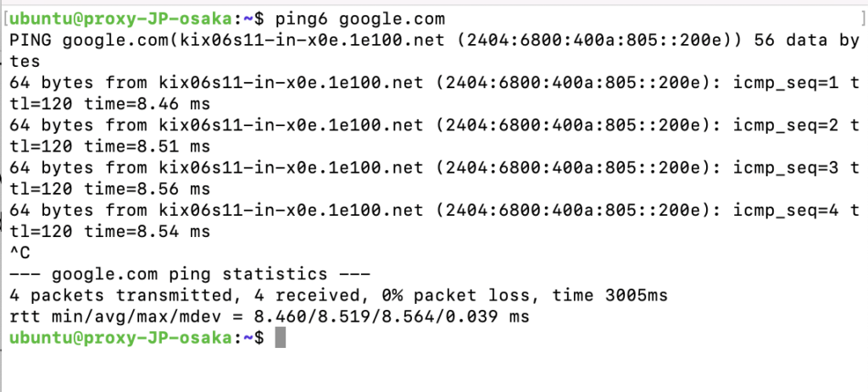Click the bottom green ubuntu@proxy-JP-osaka prompt
This screenshot has width=868, height=392.
coord(121,338)
